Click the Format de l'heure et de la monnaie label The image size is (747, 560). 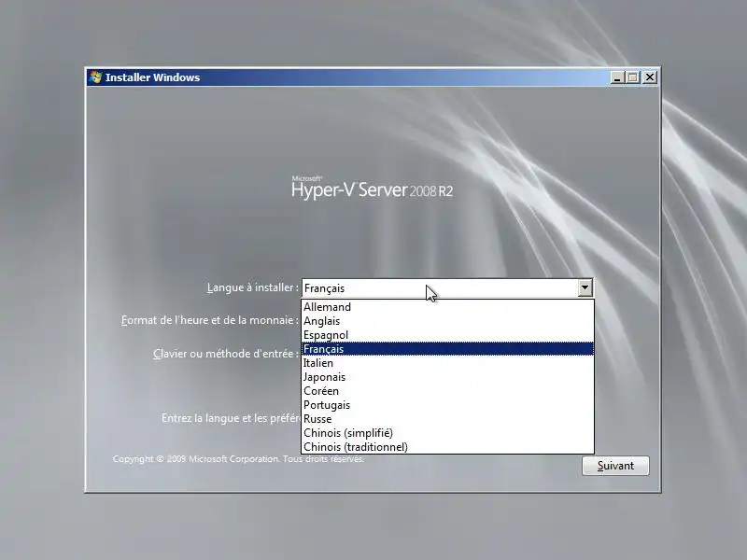coord(210,320)
